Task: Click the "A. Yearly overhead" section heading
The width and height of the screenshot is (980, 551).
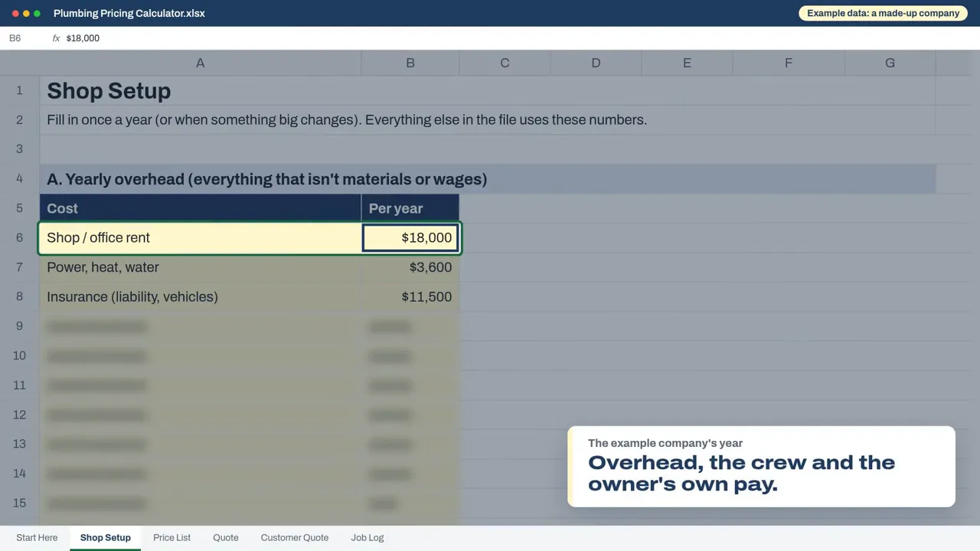Action: pyautogui.click(x=488, y=179)
